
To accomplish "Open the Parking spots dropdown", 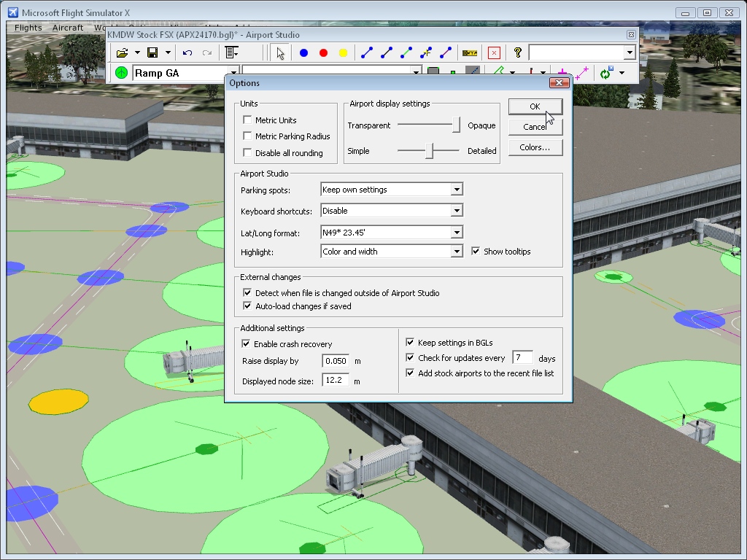I will (x=456, y=190).
